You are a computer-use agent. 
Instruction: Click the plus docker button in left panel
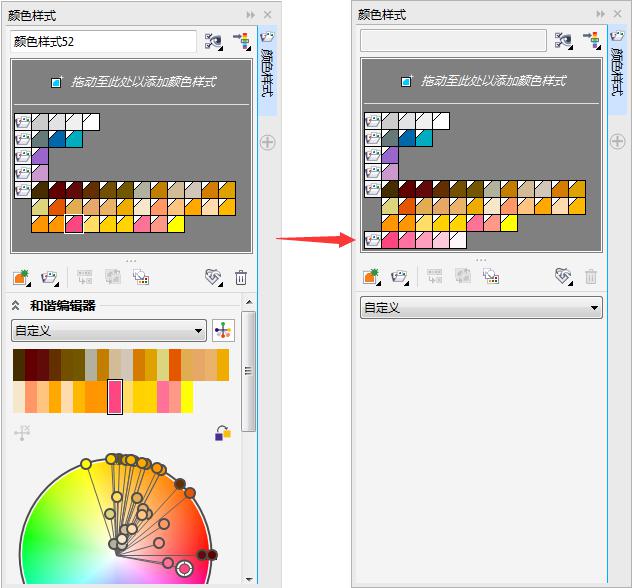point(268,142)
